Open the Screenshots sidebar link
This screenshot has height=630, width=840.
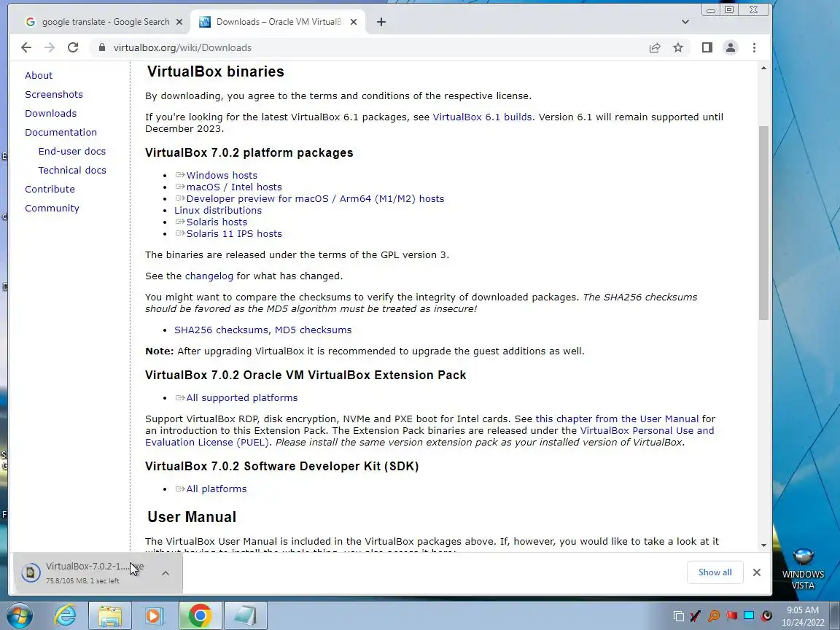point(53,94)
